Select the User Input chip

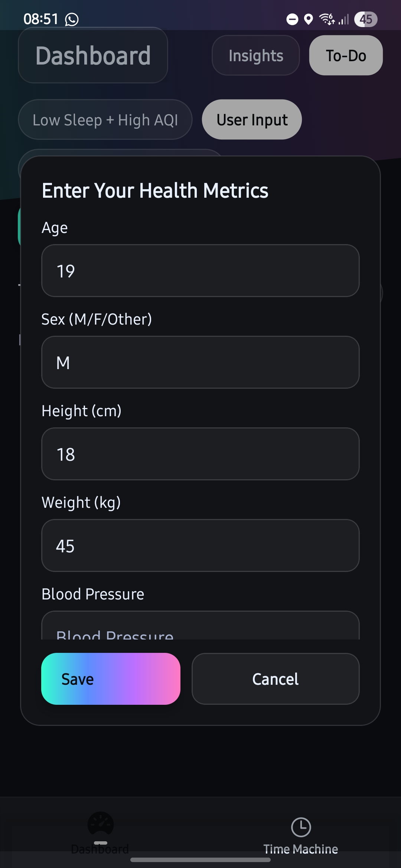click(252, 119)
